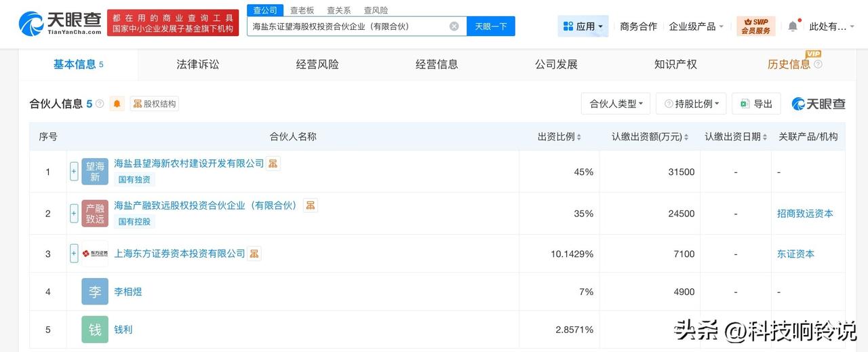Select the 查风险 search tab

pyautogui.click(x=376, y=10)
